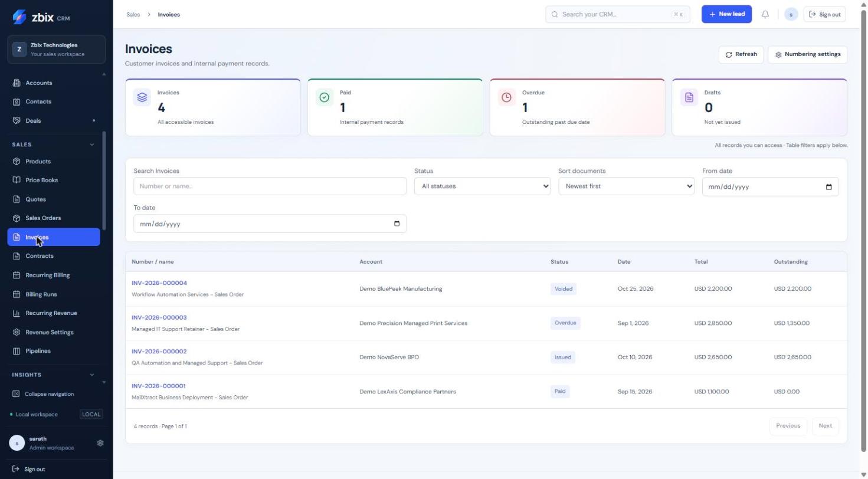Screen dimensions: 868x479
Task: Open Revenue Settings
Action: pyautogui.click(x=54, y=332)
